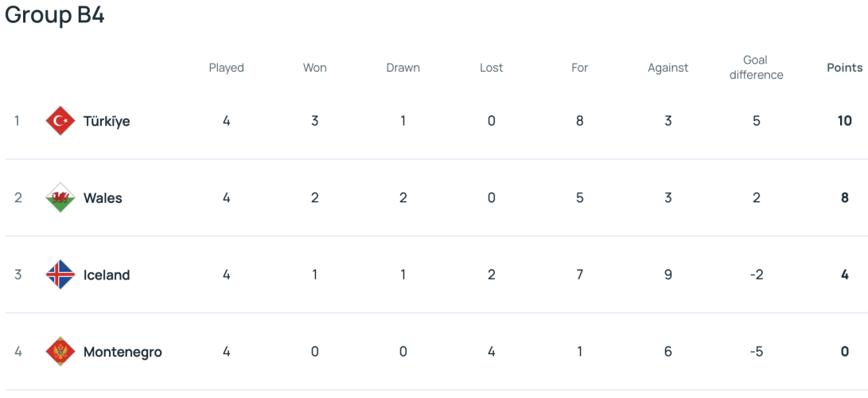The height and width of the screenshot is (398, 868).
Task: Open the Türkiye team link
Action: click(x=107, y=121)
